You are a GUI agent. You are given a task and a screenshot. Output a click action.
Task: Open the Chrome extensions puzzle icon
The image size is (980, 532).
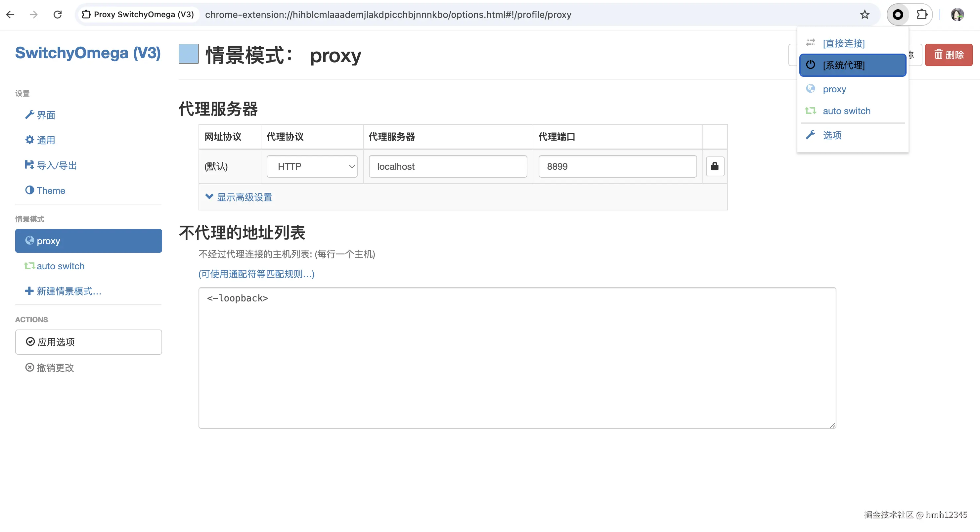tap(922, 15)
